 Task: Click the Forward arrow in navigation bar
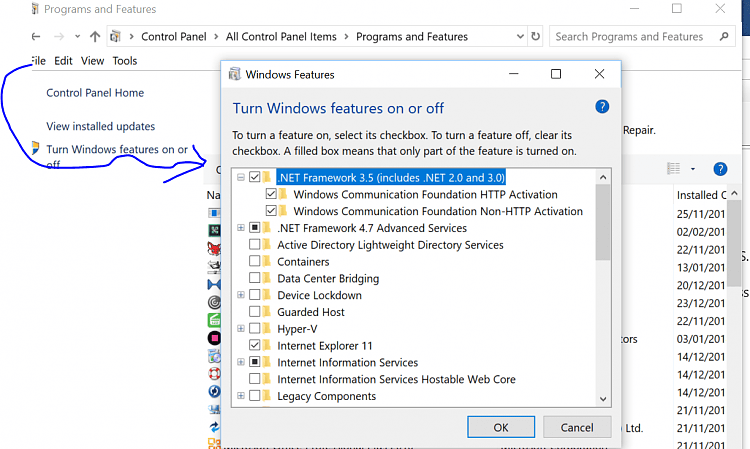point(59,37)
